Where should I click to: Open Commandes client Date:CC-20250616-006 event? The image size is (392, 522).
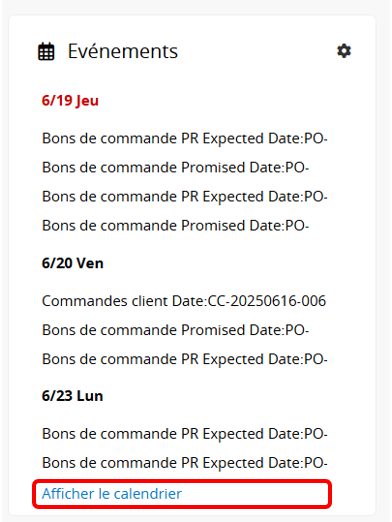point(184,301)
